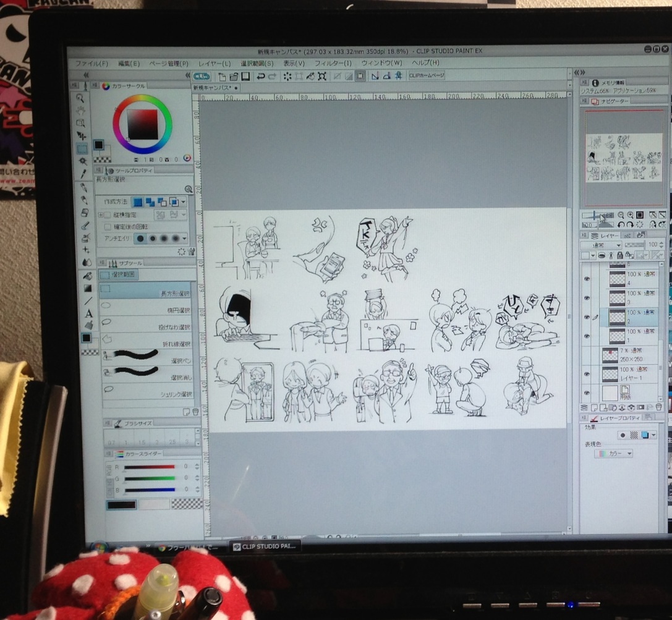Click CLIPホームページ button

[427, 75]
